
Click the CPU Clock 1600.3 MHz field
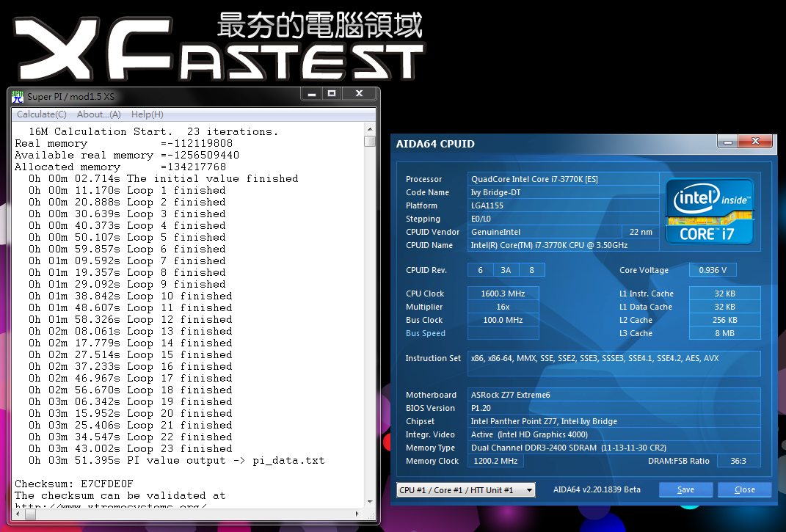pyautogui.click(x=503, y=294)
